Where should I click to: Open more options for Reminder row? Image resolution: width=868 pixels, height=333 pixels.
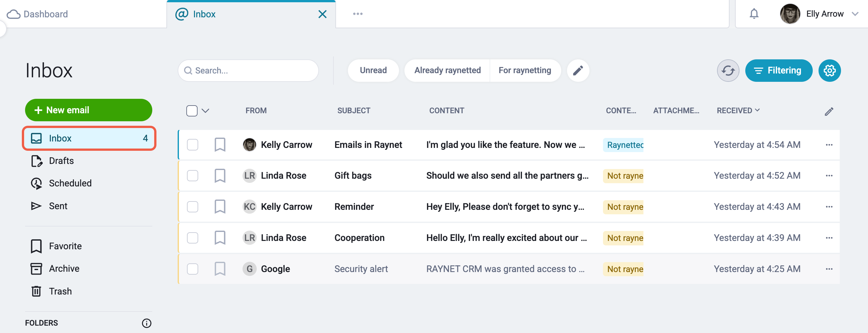point(829,207)
